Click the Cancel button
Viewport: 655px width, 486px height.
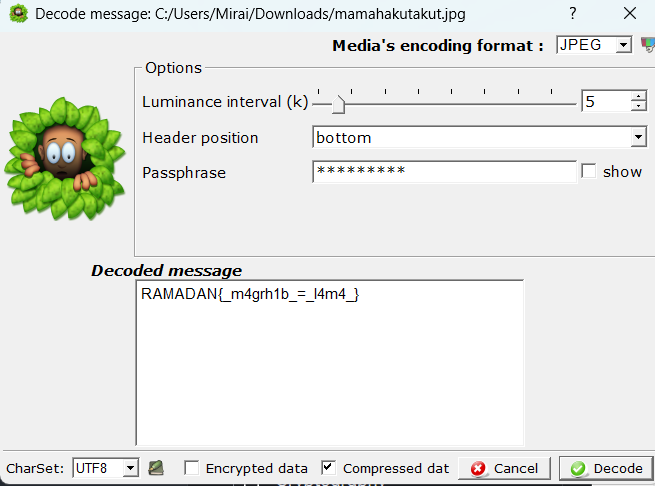pyautogui.click(x=504, y=468)
